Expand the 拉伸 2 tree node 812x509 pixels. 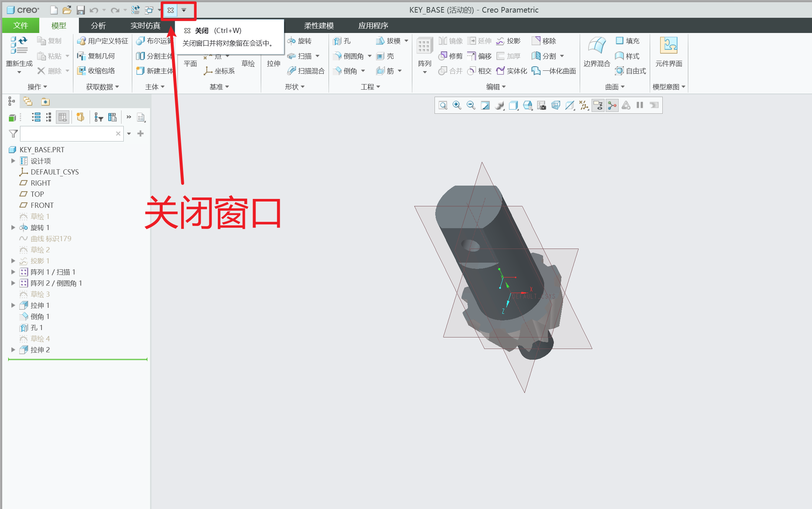pos(13,350)
